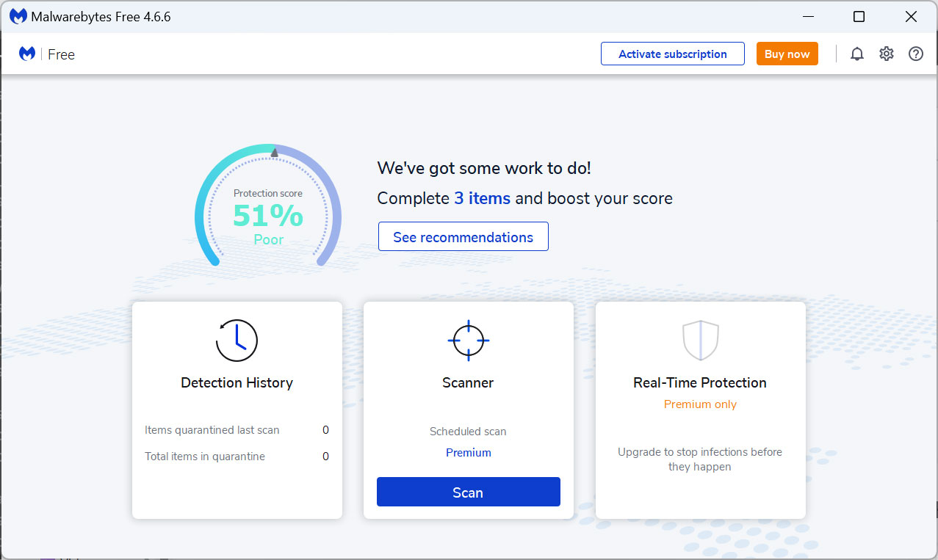
Task: Click the Premium only label
Action: pyautogui.click(x=700, y=404)
